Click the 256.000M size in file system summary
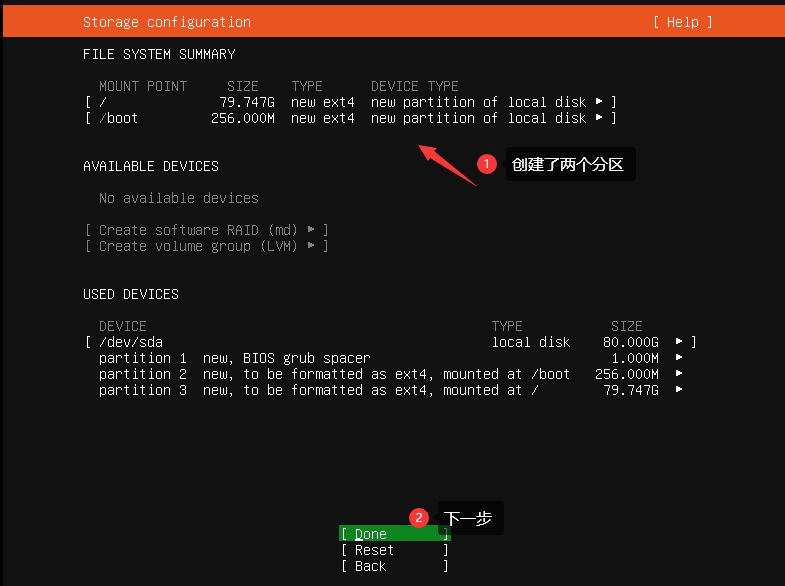This screenshot has width=785, height=586. [x=243, y=118]
